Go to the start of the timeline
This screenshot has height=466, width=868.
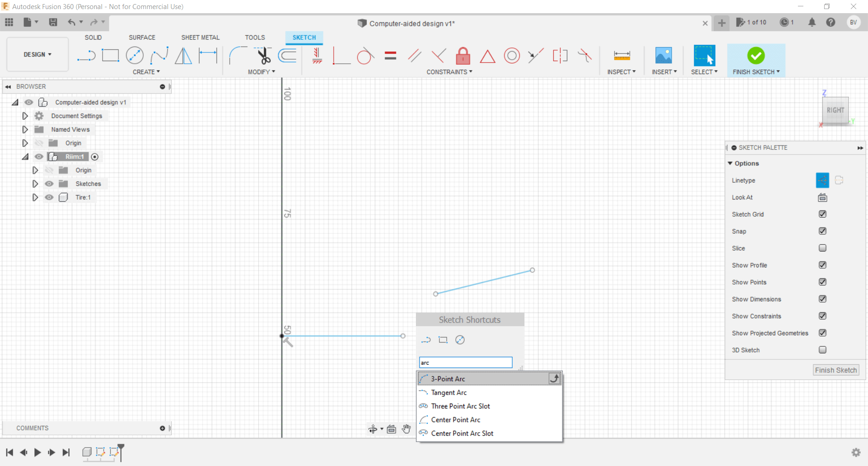(x=9, y=452)
